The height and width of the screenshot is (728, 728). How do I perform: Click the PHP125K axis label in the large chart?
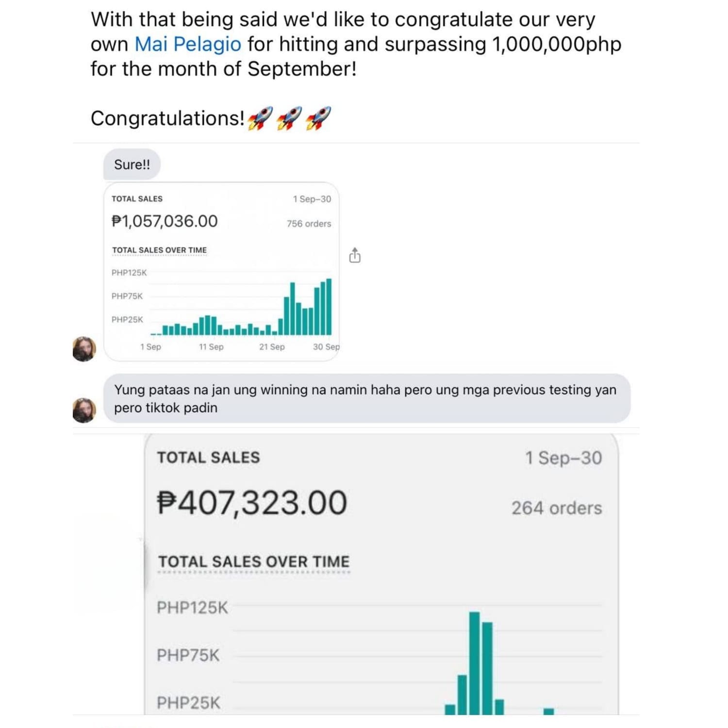click(192, 608)
